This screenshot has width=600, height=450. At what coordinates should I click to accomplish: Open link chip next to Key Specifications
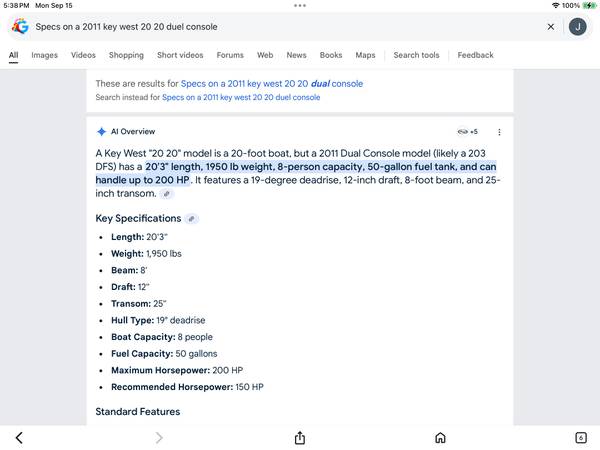tap(191, 219)
